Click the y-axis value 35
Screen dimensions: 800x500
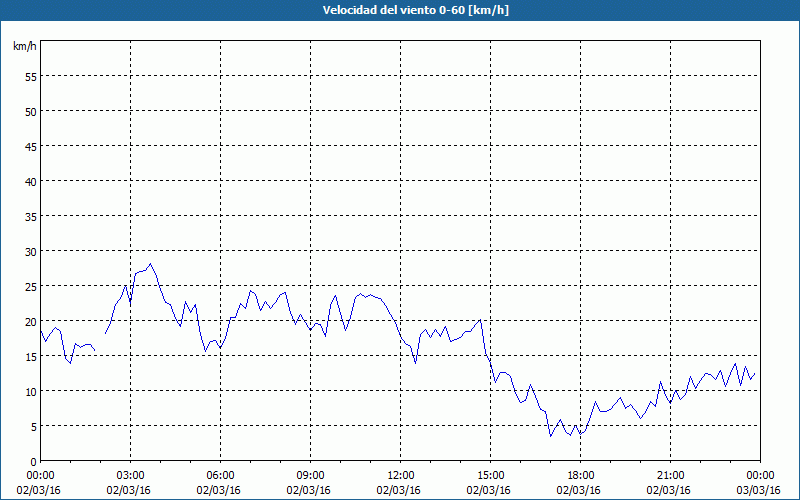30,216
